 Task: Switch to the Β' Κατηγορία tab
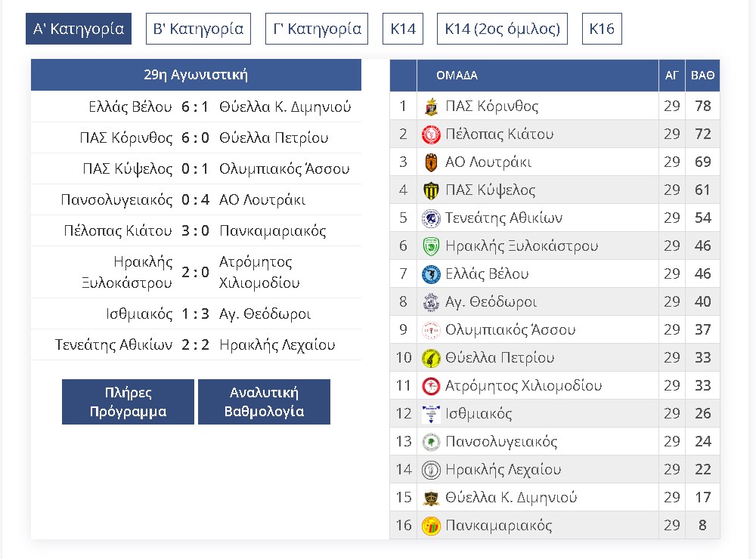coord(198,29)
